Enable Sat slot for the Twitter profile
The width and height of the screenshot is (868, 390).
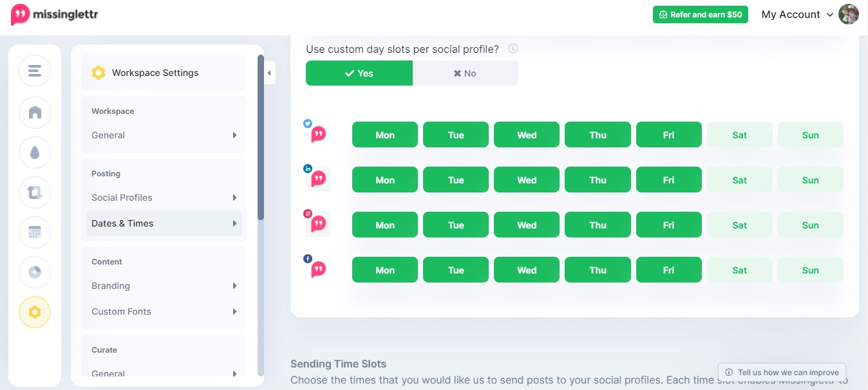[x=739, y=135]
